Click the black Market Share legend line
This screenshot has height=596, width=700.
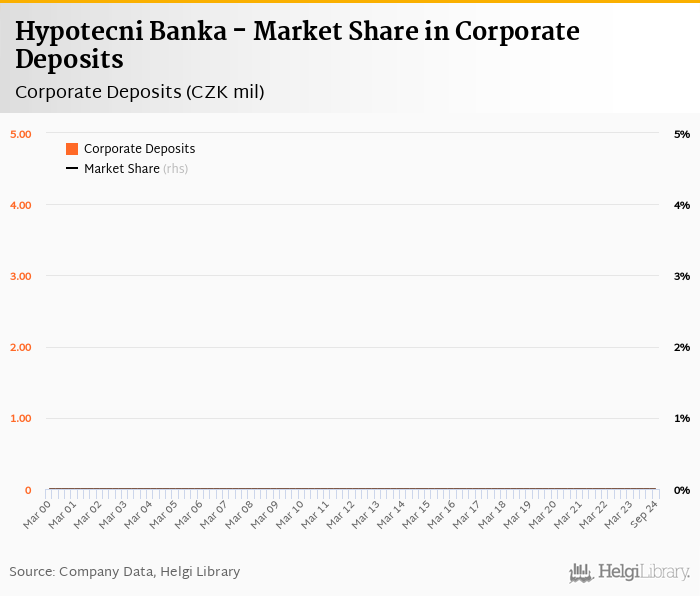pos(72,169)
